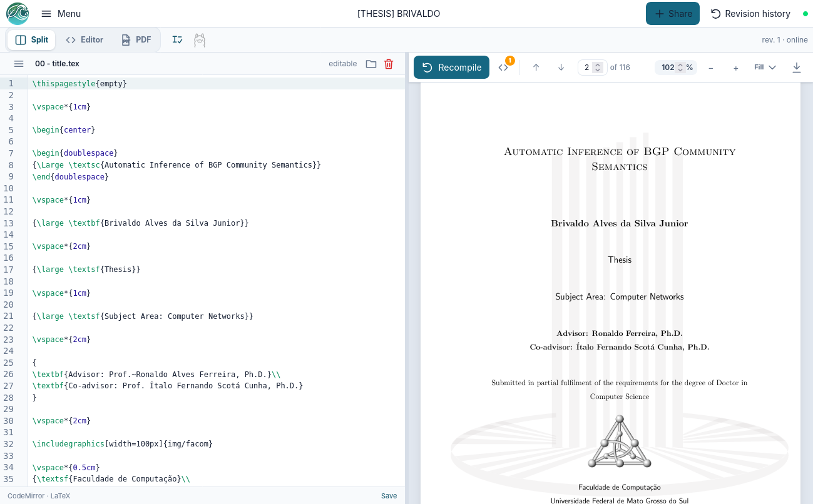The image size is (813, 504).
Task: Open file list with lines icon
Action: pos(19,64)
